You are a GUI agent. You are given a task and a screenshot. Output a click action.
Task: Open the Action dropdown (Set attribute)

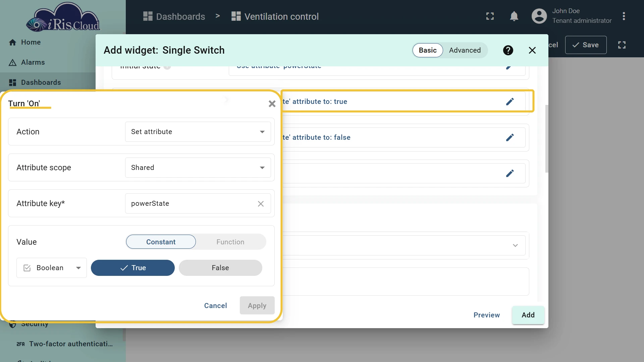198,132
